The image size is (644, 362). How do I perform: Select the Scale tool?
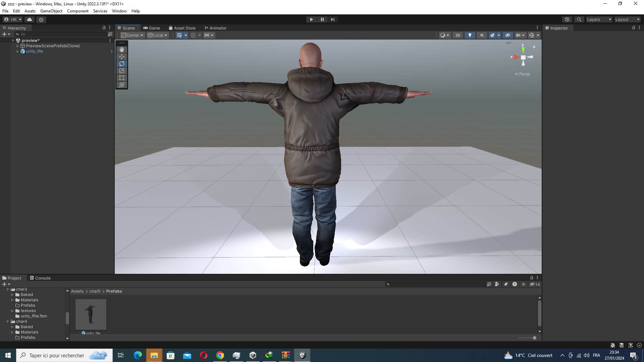pos(122,71)
